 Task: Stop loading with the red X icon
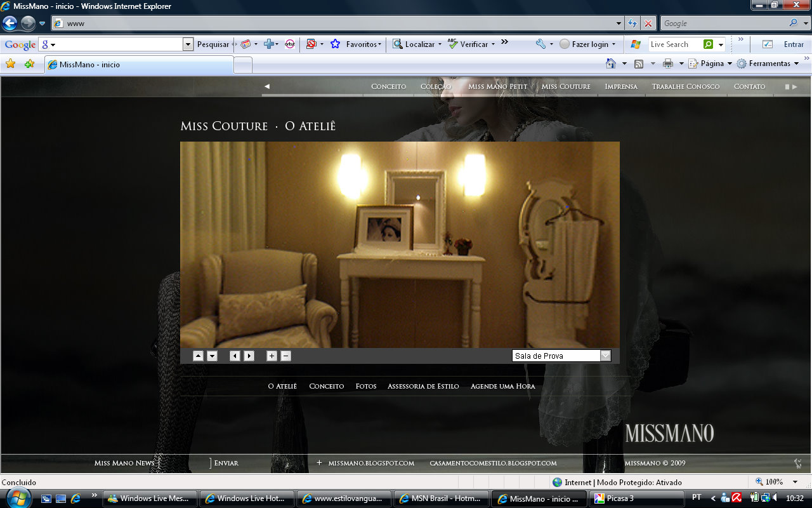coord(648,23)
